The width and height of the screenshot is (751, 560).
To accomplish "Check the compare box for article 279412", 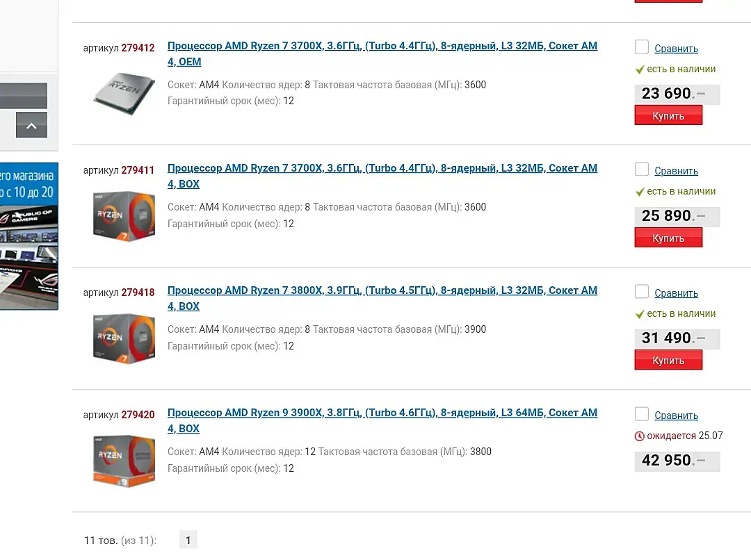I will point(641,47).
